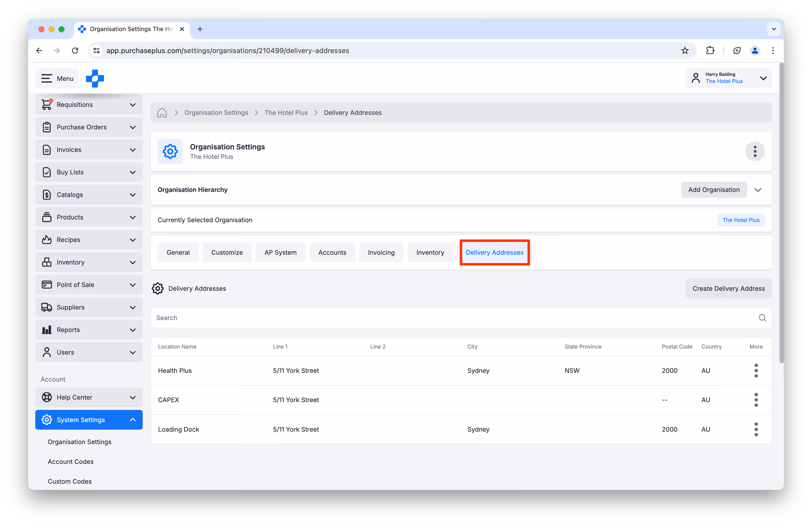
Task: Click the Create Delivery Address button
Action: point(728,289)
